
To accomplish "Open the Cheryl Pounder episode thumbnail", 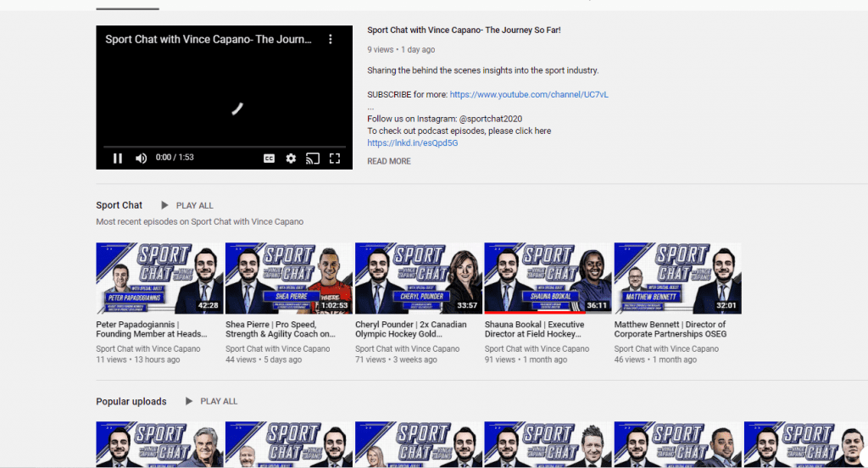I will pos(419,278).
